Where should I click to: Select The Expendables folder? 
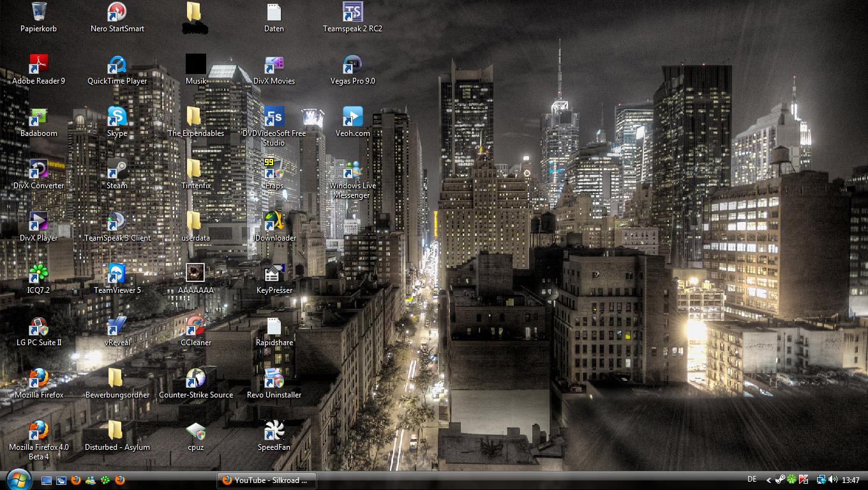coord(195,117)
